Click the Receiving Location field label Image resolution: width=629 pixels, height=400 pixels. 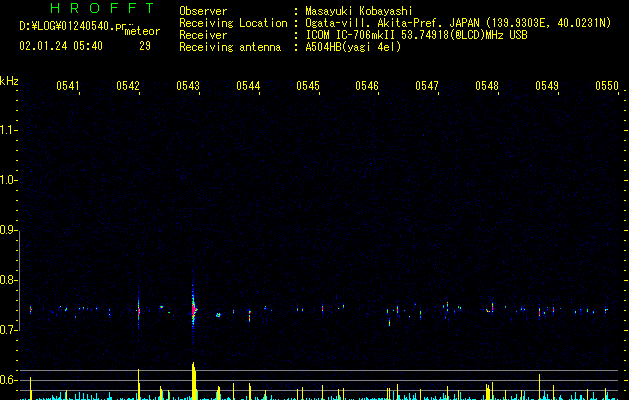(233, 23)
